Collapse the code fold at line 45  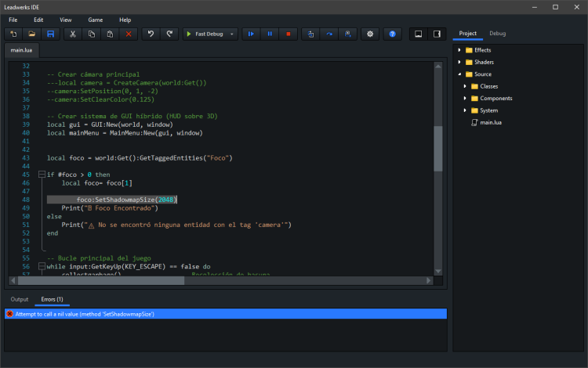(41, 175)
